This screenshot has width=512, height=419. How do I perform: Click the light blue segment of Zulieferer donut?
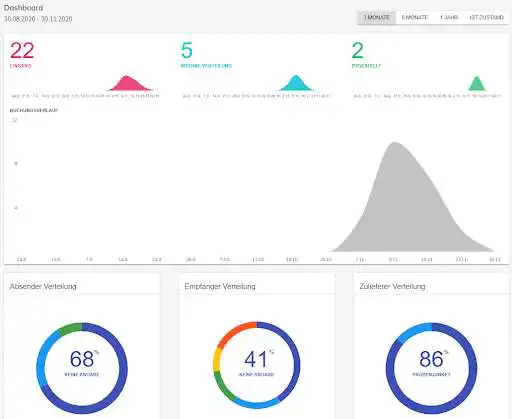tap(414, 332)
